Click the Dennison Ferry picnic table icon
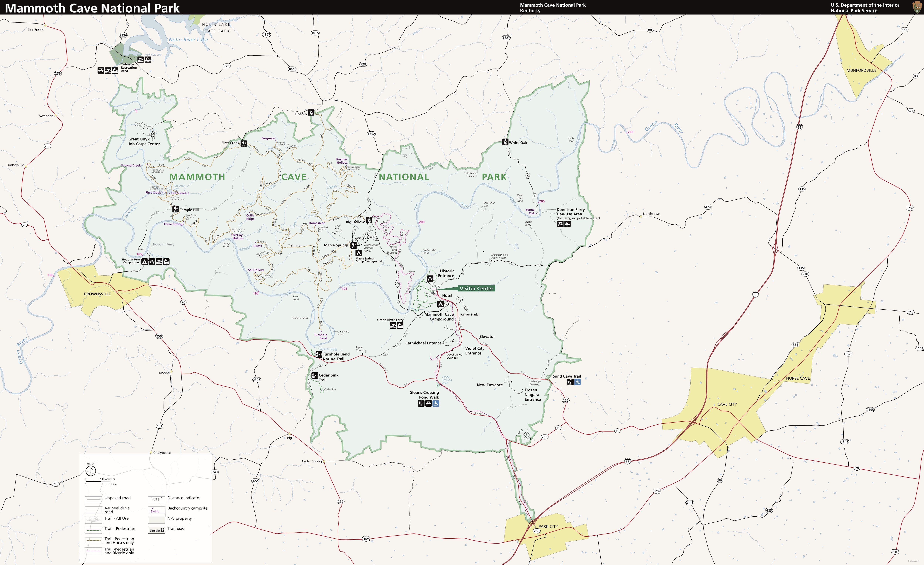Viewport: 924px width, 565px height. [x=560, y=224]
